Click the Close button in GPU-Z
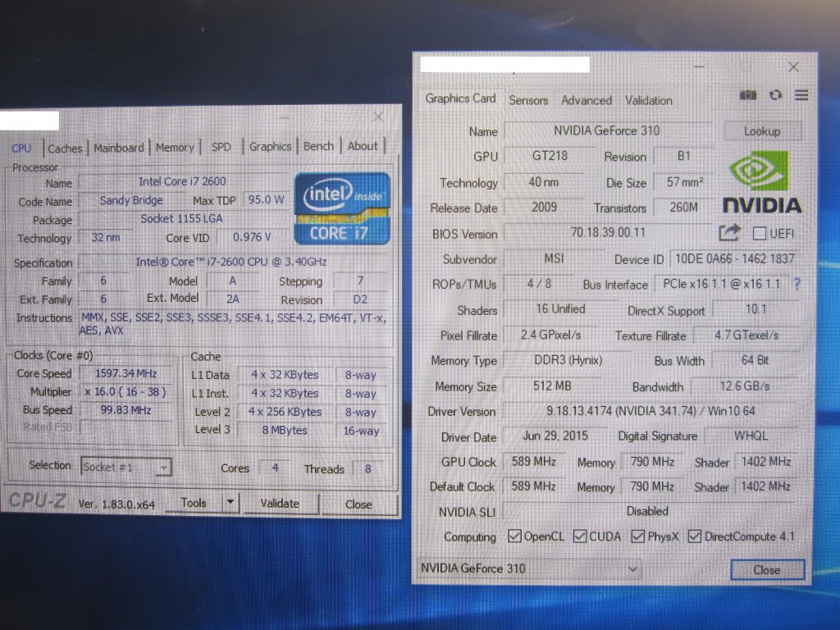 click(767, 570)
